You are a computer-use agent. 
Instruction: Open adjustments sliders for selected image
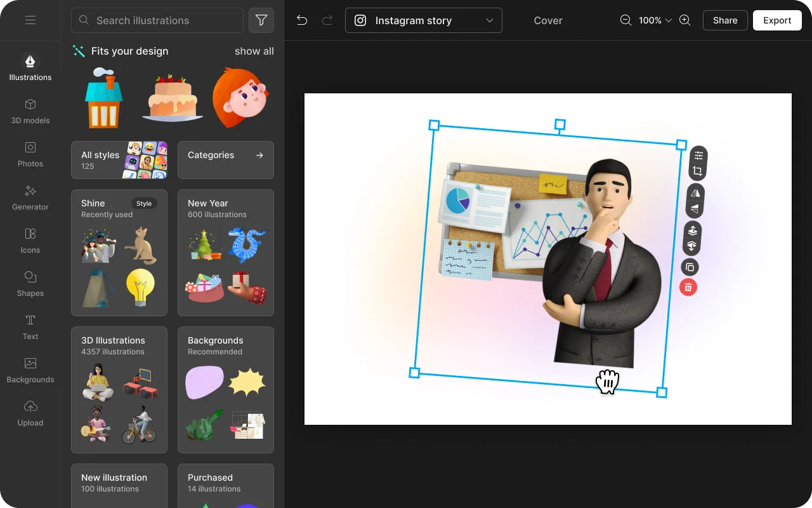click(698, 155)
